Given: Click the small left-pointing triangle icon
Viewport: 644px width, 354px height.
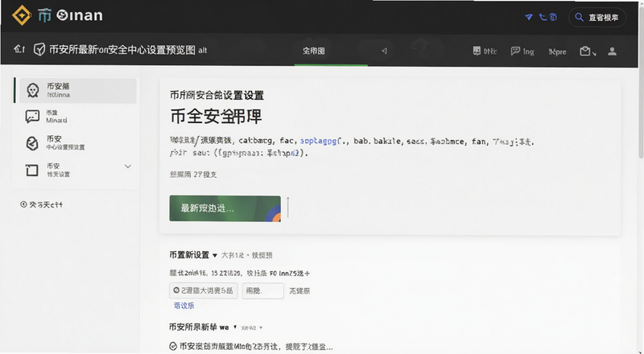Looking at the screenshot, I should click(384, 51).
